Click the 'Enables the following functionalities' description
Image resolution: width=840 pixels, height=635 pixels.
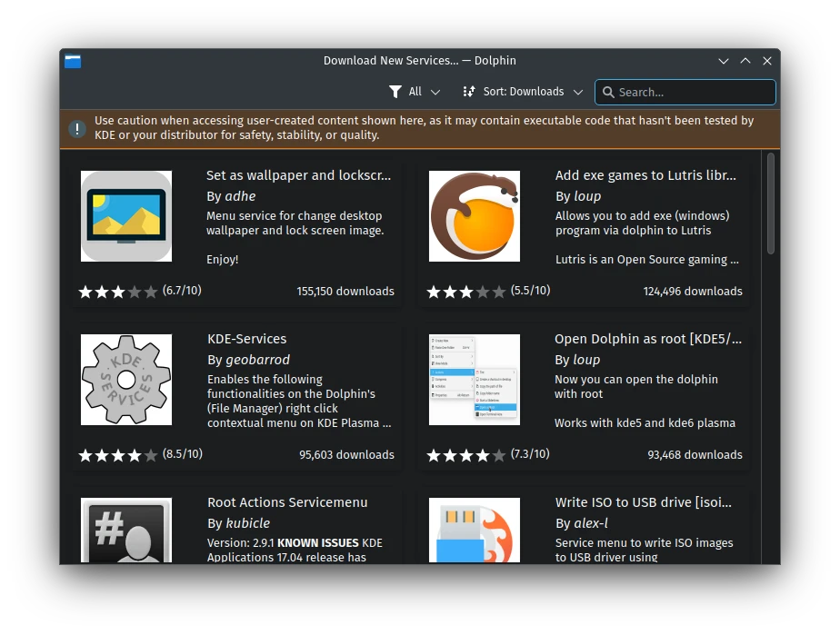pos(299,401)
